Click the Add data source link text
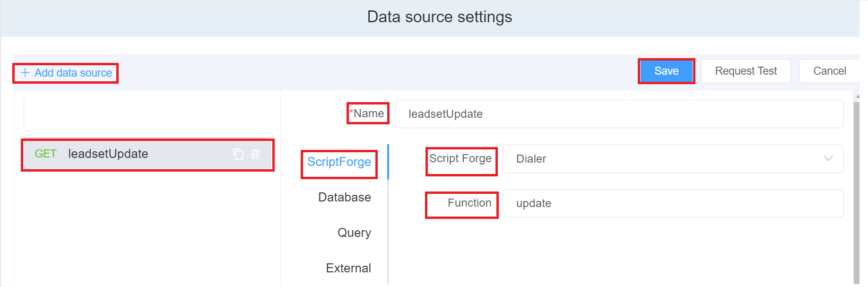Viewport: 868px width, 287px height. [x=73, y=73]
